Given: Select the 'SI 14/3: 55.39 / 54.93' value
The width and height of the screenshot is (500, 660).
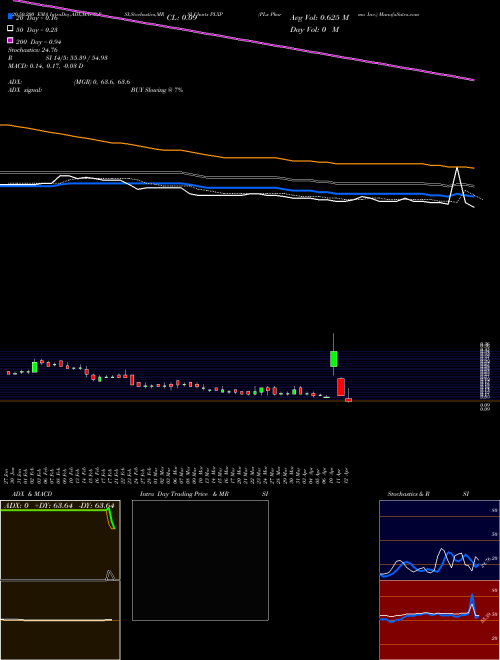Looking at the screenshot, I should [x=77, y=58].
